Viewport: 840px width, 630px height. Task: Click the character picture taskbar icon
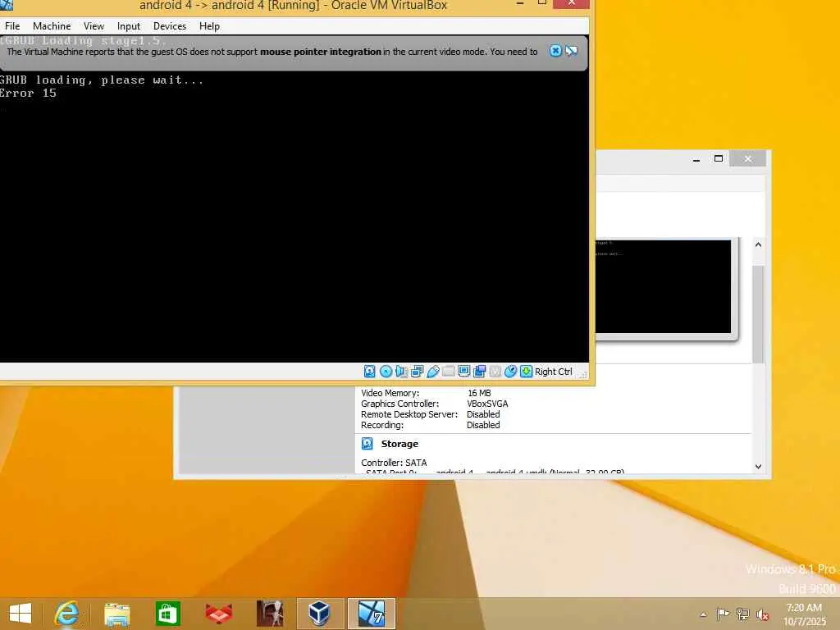pyautogui.click(x=269, y=614)
